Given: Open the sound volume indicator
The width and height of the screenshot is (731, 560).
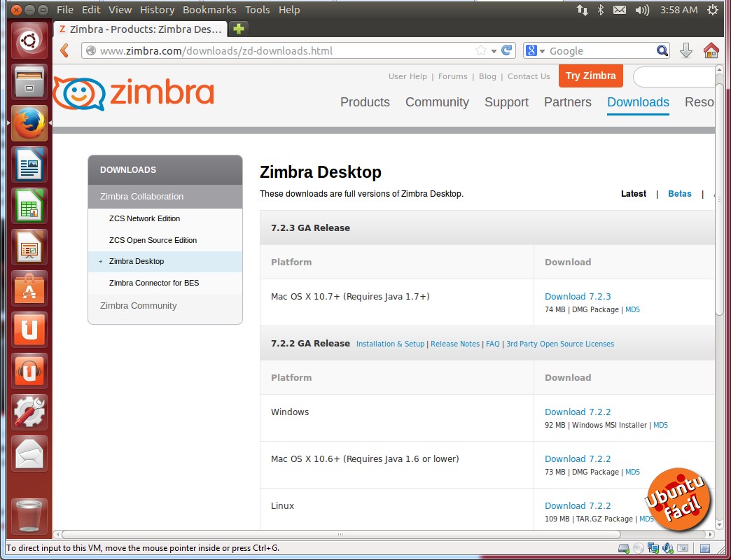Looking at the screenshot, I should [x=642, y=10].
